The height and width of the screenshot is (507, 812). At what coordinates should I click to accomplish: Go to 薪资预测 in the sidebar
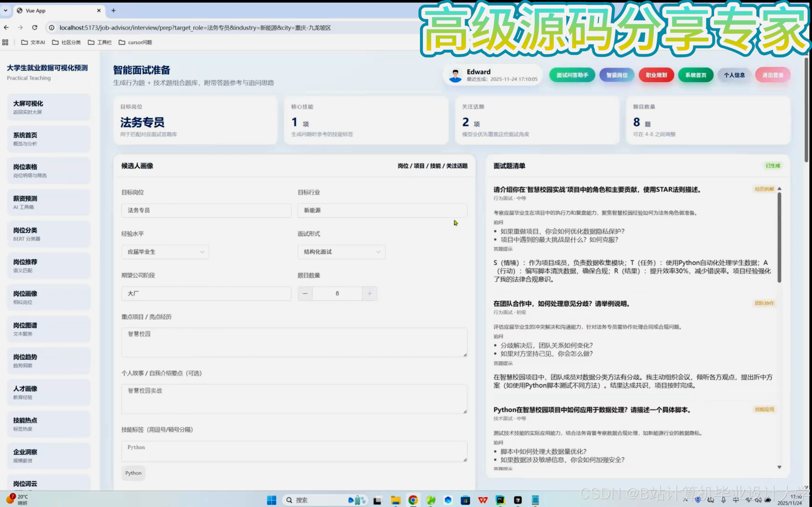point(49,202)
